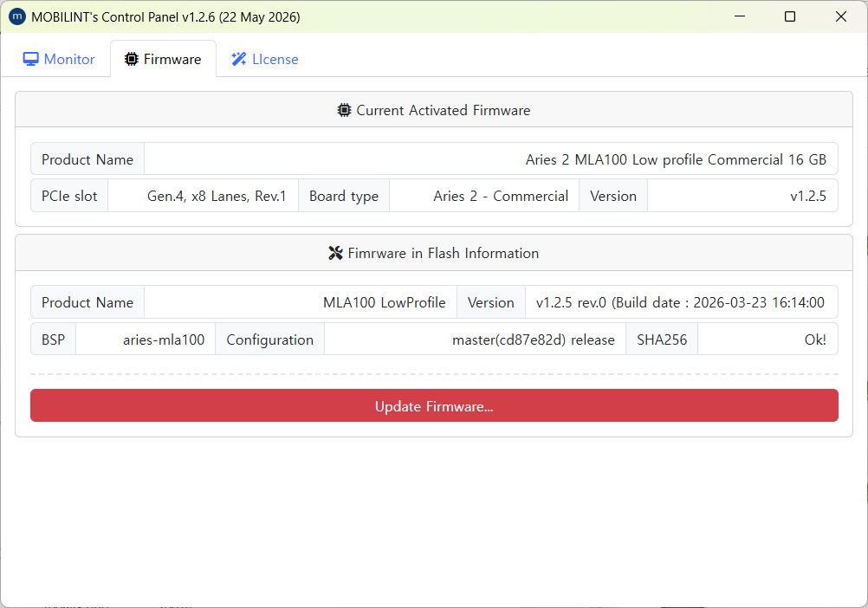The image size is (868, 608).
Task: Close the Control Panel window
Action: pyautogui.click(x=841, y=16)
